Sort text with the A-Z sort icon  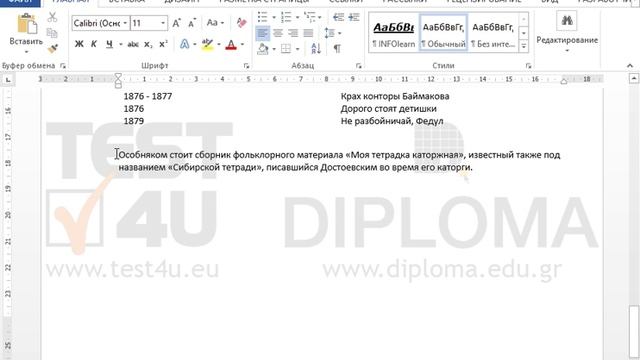click(x=316, y=49)
